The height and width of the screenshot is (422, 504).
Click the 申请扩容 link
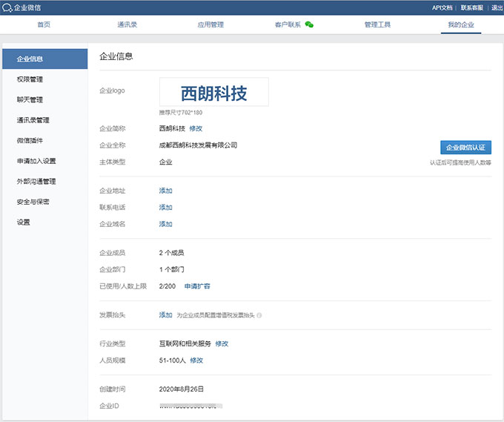point(197,286)
